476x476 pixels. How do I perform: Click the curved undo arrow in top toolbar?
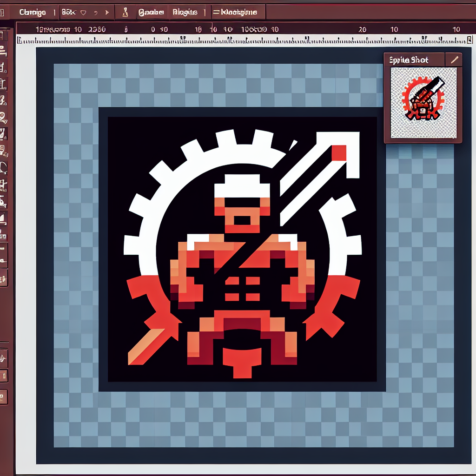96,13
